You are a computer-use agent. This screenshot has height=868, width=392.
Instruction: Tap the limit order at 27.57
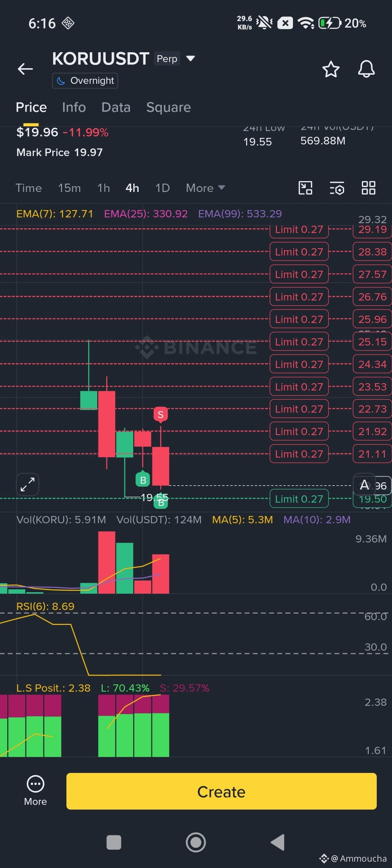[299, 274]
